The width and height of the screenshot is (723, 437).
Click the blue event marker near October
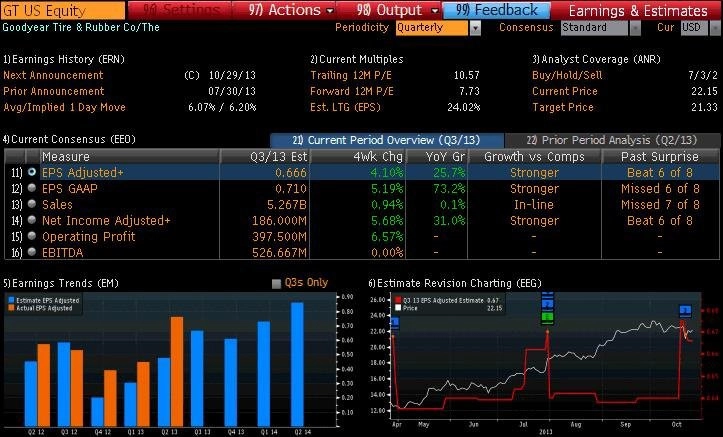click(x=685, y=310)
